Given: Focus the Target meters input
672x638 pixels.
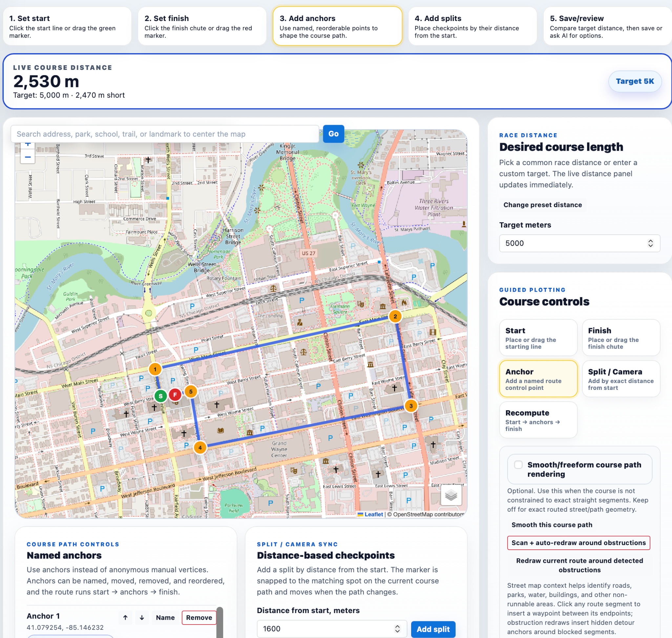Looking at the screenshot, I should click(x=579, y=243).
